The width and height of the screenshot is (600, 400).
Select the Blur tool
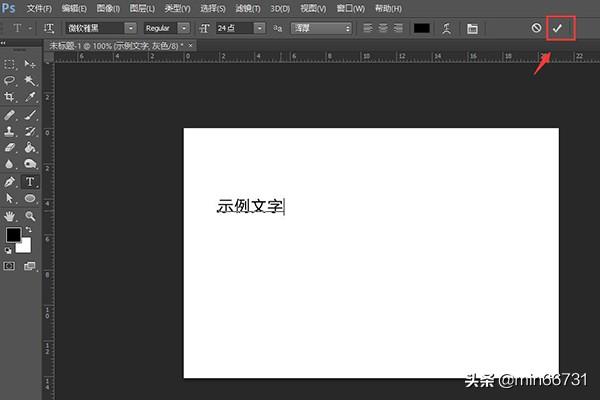(x=10, y=164)
